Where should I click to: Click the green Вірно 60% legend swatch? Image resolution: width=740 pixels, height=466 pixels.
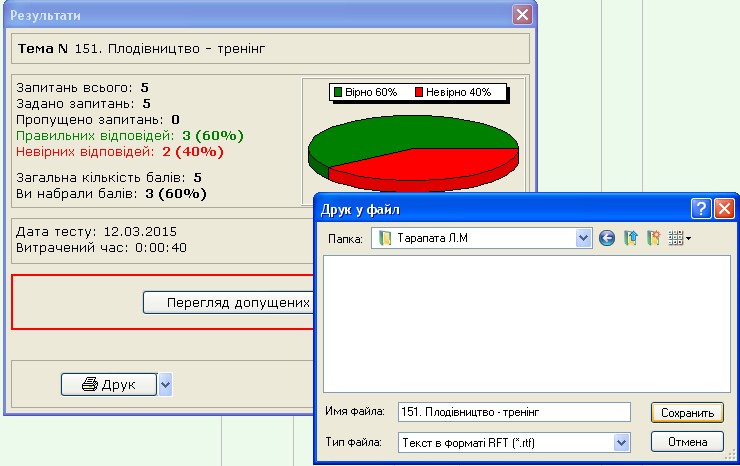337,92
